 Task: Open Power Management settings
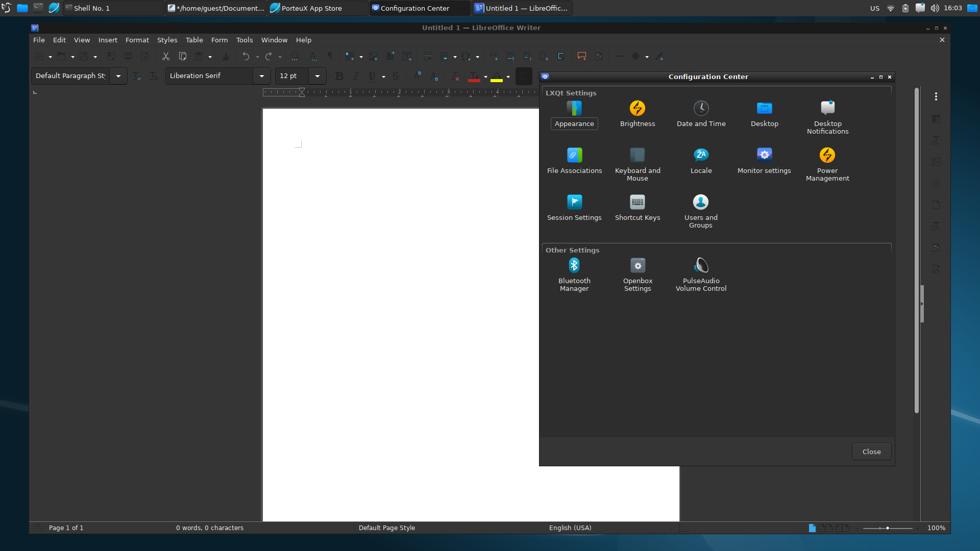pos(827,165)
